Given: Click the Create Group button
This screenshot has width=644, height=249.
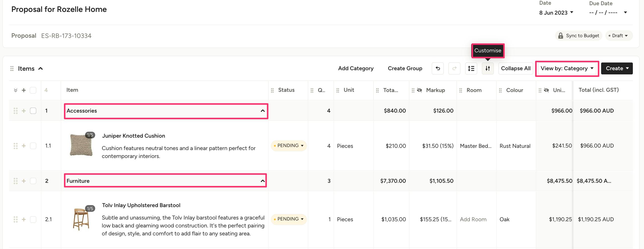Looking at the screenshot, I should pyautogui.click(x=405, y=68).
